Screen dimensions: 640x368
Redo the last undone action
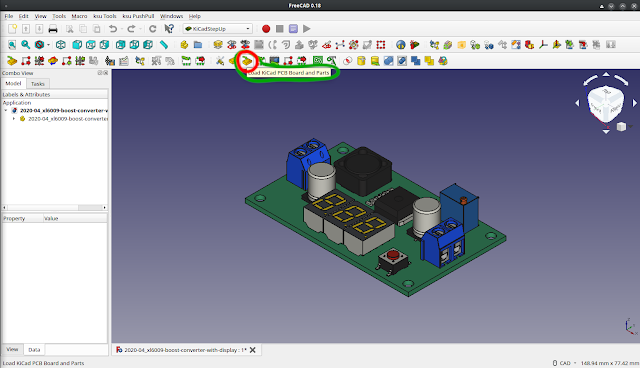coord(131,29)
